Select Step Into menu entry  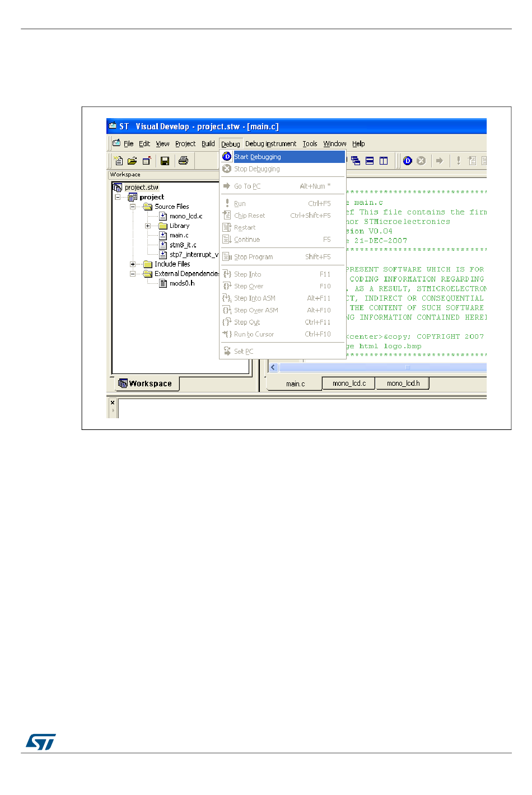pos(283,274)
